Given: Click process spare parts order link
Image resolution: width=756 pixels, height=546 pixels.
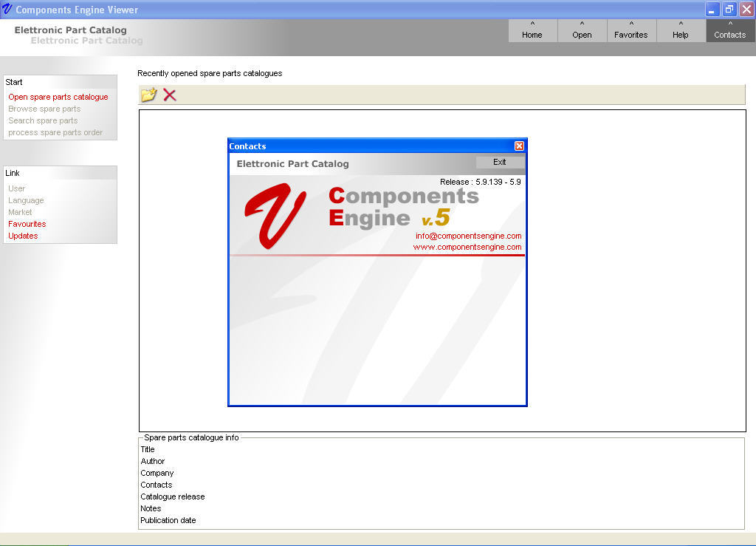Looking at the screenshot, I should (55, 133).
